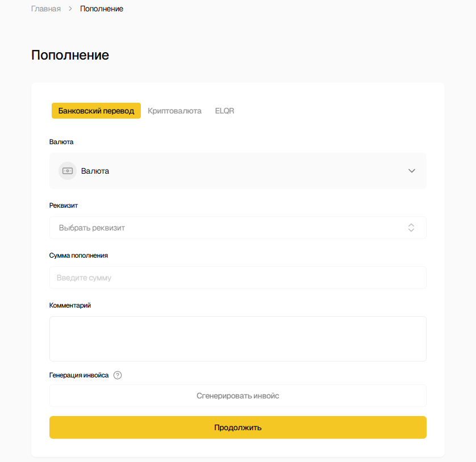Click the Генерация инвойса label text
The width and height of the screenshot is (476, 462).
point(79,375)
